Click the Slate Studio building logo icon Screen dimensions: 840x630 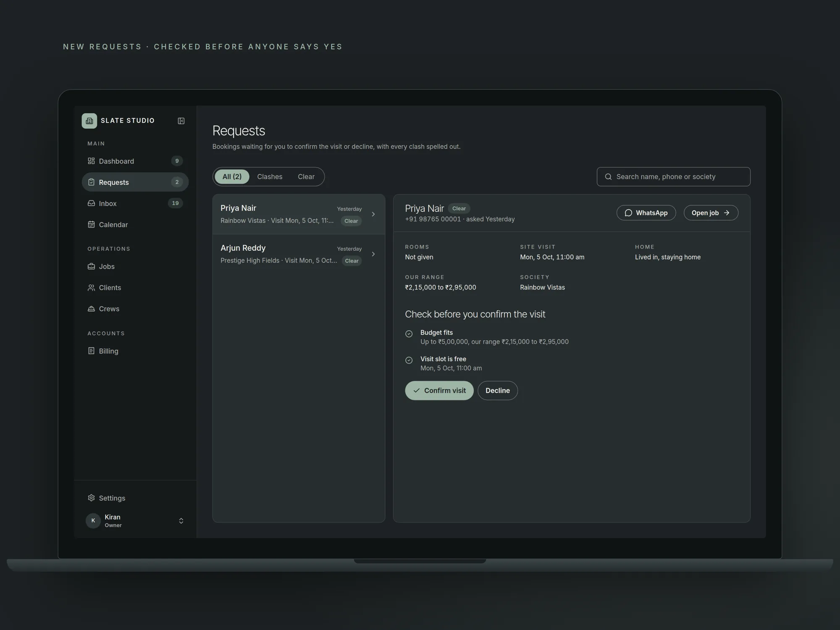point(89,121)
